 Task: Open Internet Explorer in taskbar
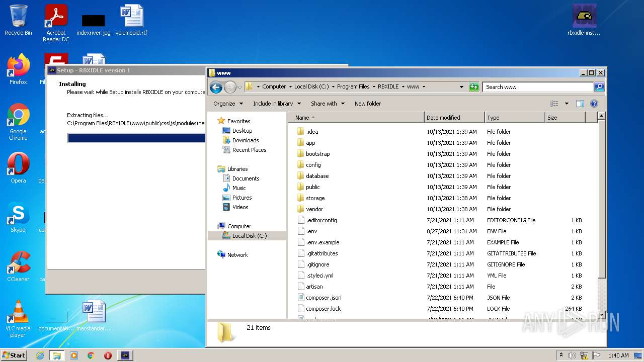pos(40,355)
